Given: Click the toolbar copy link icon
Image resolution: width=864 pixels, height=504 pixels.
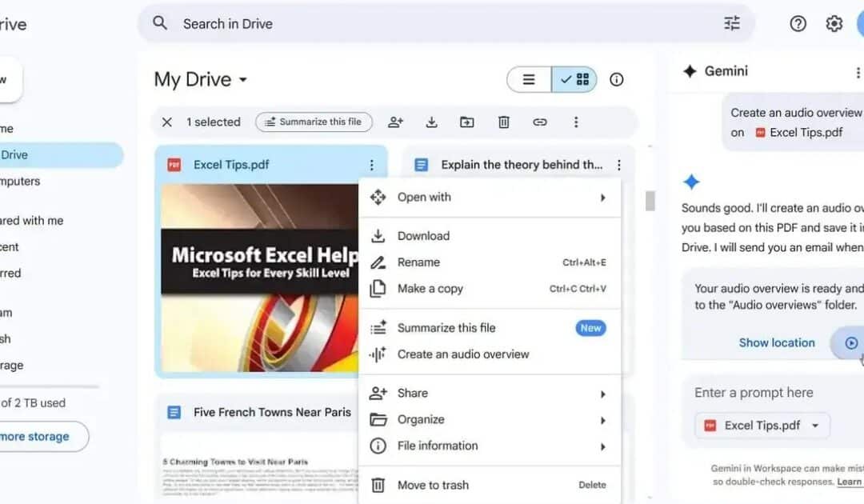Looking at the screenshot, I should [540, 122].
